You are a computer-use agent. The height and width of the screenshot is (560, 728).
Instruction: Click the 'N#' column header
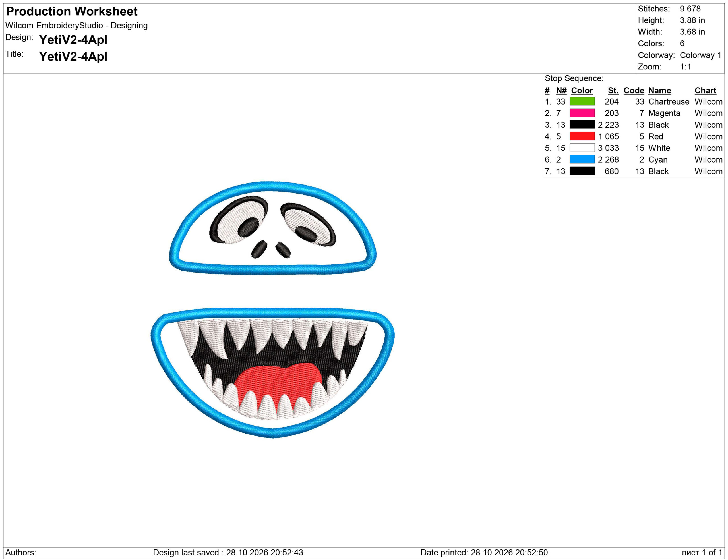coord(561,90)
